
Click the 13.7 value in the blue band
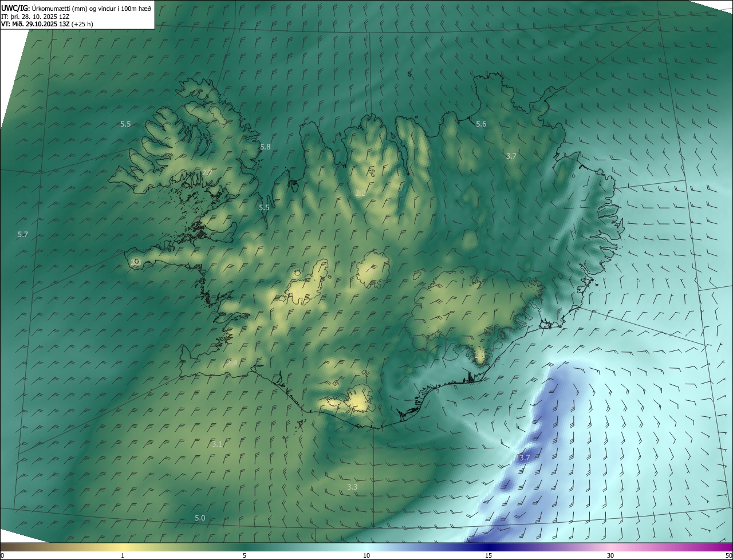522,458
